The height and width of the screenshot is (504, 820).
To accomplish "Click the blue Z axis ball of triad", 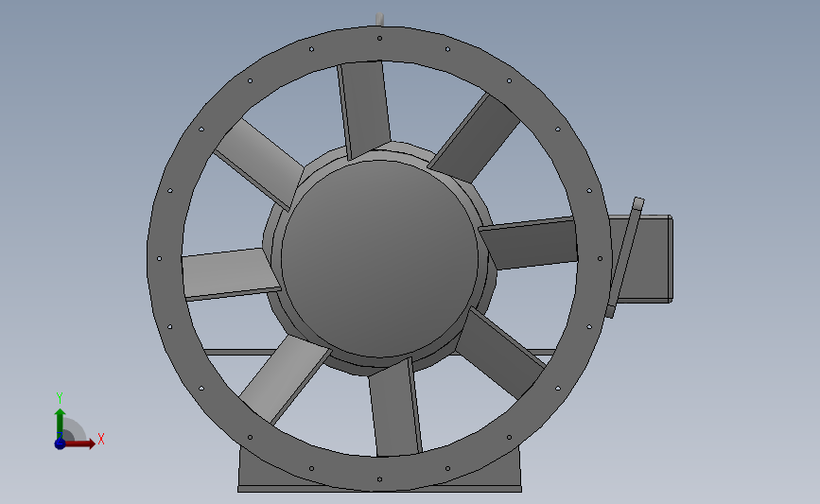I will pos(60,443).
